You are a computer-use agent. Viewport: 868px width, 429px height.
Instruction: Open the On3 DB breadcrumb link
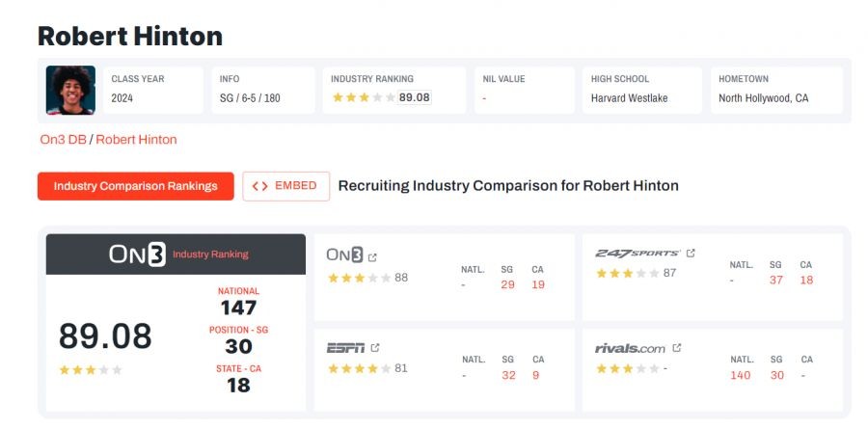pos(63,140)
